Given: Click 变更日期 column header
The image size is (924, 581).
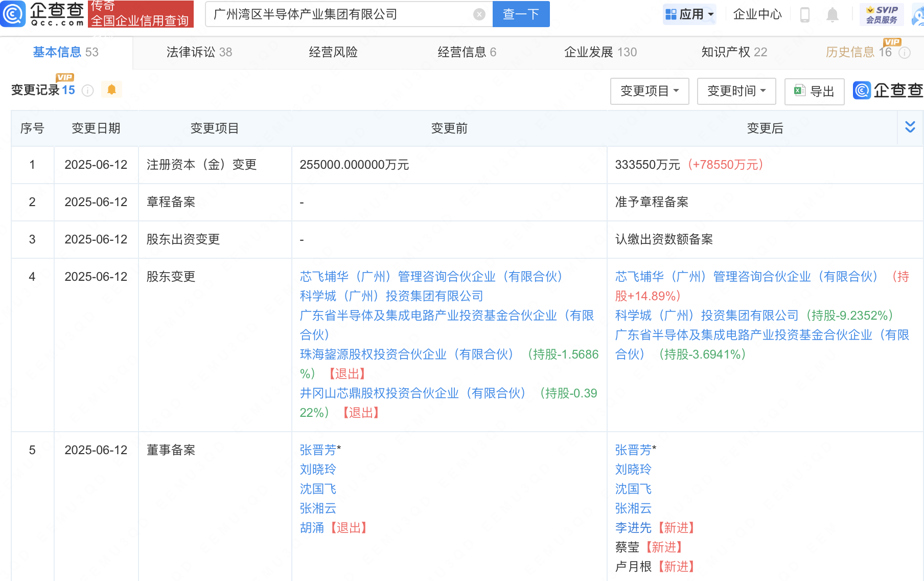Looking at the screenshot, I should 96,128.
